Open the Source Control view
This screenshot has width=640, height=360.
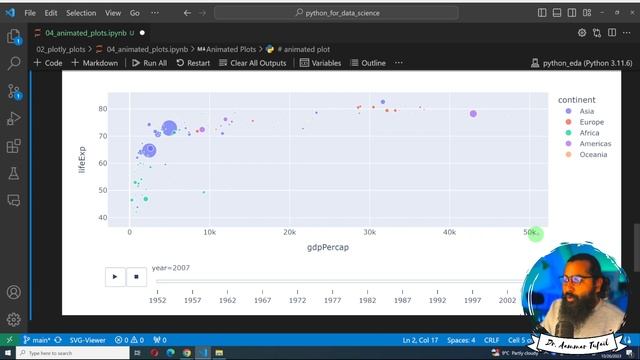click(13, 91)
